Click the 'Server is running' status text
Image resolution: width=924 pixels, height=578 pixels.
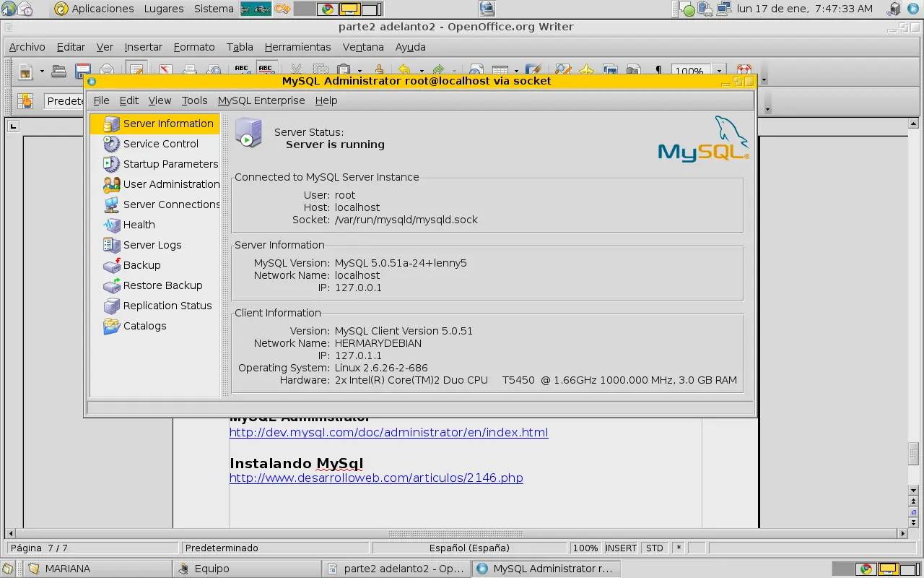tap(335, 144)
